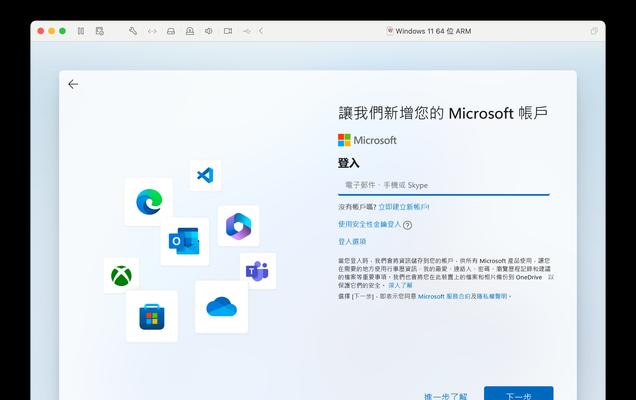Open the camera toolbar icon
The image size is (636, 400).
(x=228, y=31)
